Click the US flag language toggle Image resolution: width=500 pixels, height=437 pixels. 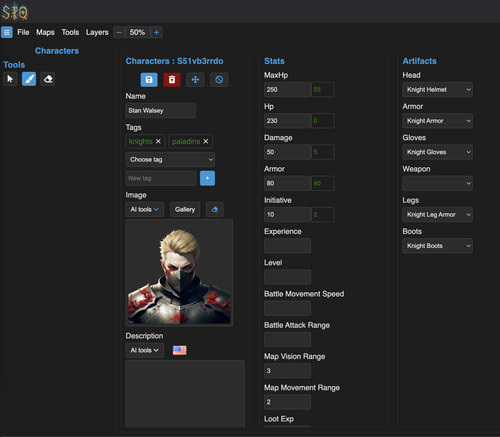[180, 350]
